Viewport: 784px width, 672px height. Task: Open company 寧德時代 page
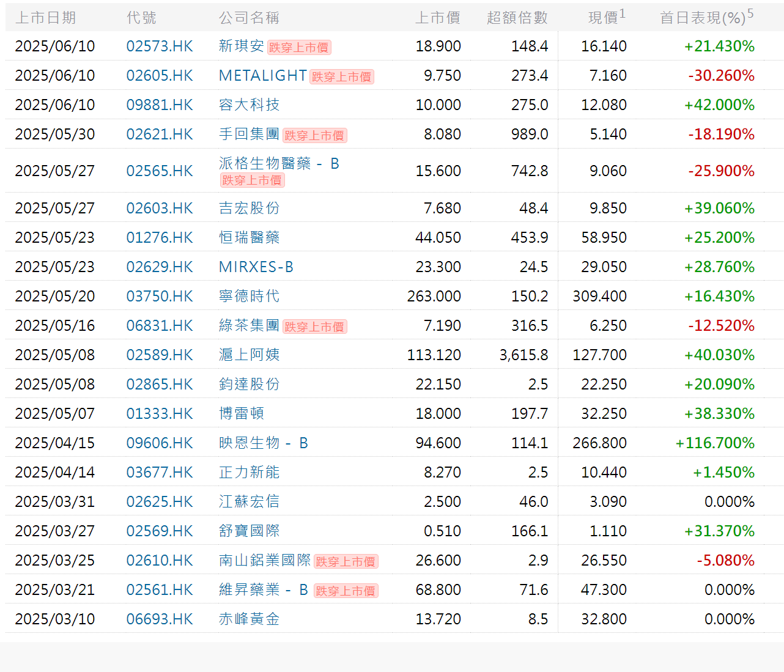tap(250, 297)
